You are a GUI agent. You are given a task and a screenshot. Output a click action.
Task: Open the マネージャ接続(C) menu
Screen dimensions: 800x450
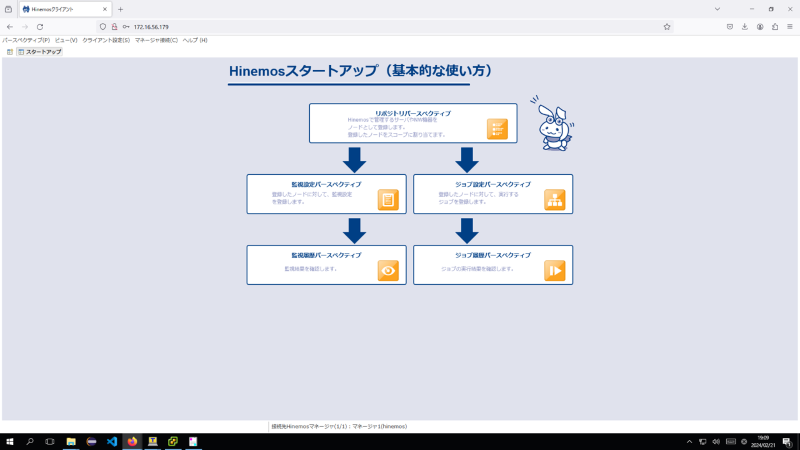pyautogui.click(x=156, y=40)
